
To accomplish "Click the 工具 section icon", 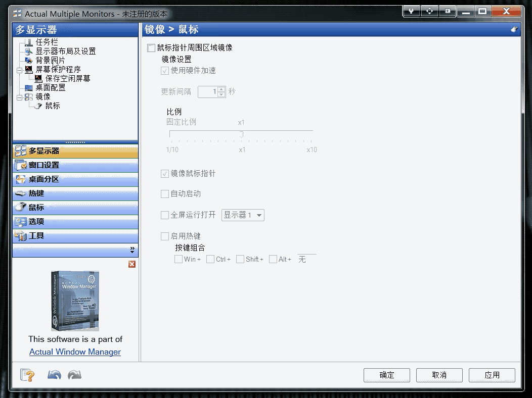I will tap(21, 236).
